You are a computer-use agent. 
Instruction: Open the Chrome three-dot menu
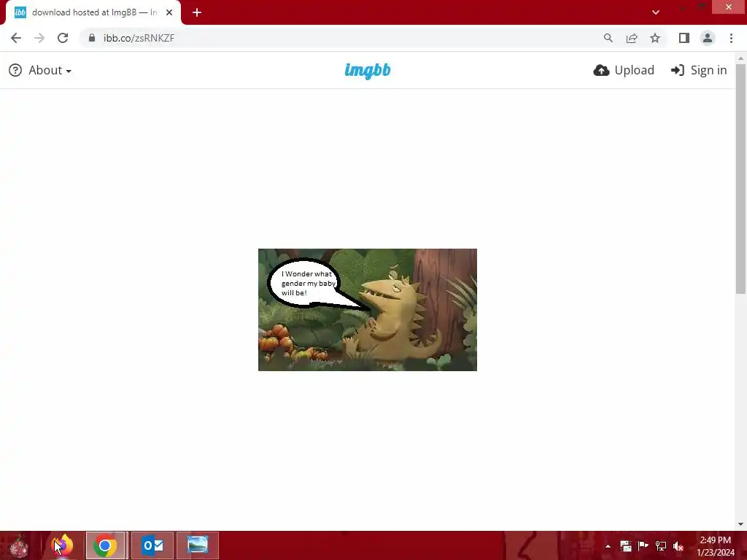point(731,38)
